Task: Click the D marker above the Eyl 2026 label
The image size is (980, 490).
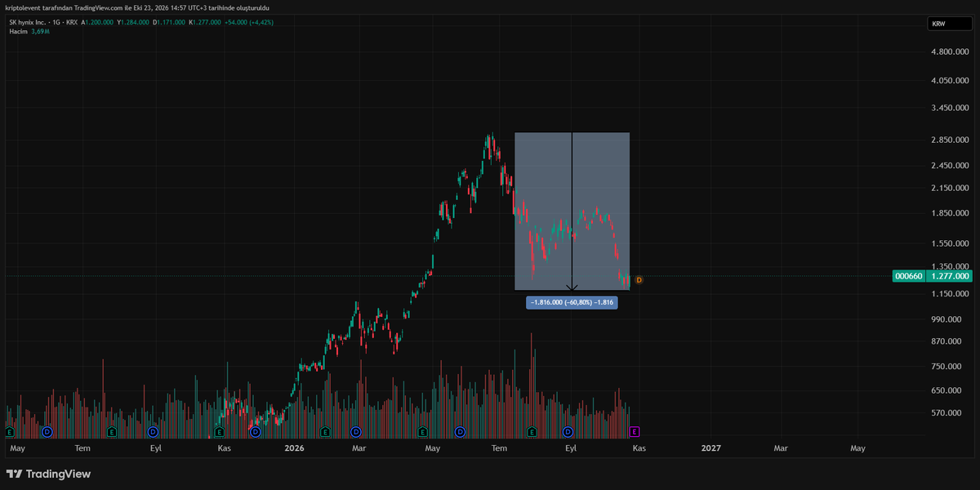Action: (568, 431)
